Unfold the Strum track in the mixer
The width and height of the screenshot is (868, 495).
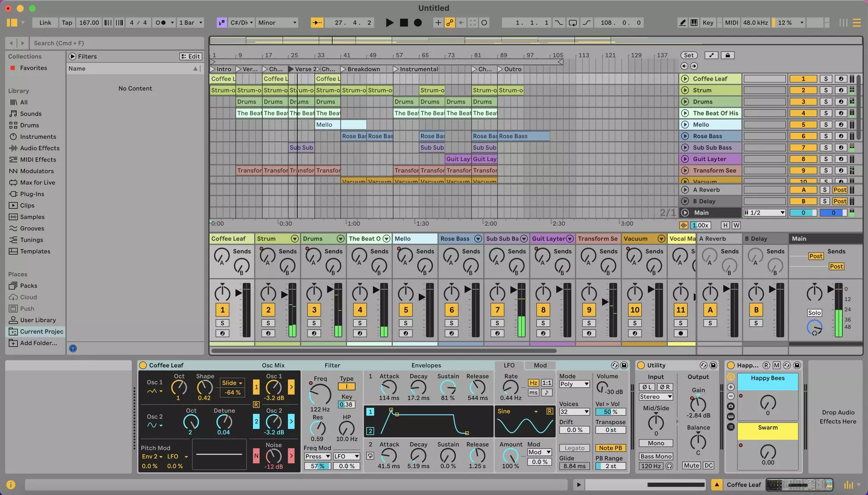point(295,239)
